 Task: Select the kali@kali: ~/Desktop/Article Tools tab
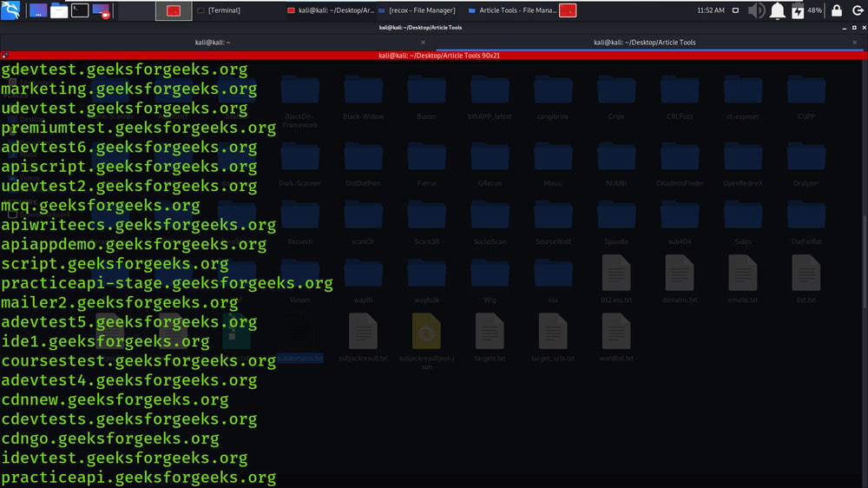(644, 42)
